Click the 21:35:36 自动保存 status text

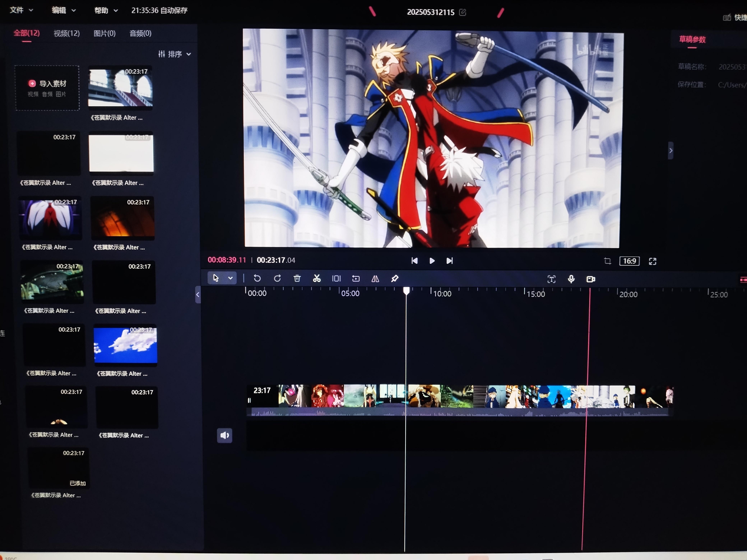(x=159, y=10)
